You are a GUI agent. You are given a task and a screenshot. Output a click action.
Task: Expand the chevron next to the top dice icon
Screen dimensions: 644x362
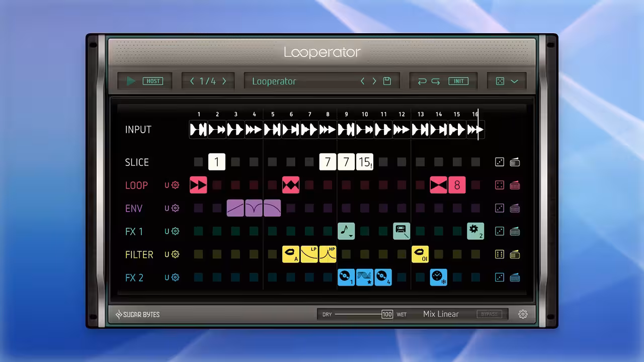[514, 81]
